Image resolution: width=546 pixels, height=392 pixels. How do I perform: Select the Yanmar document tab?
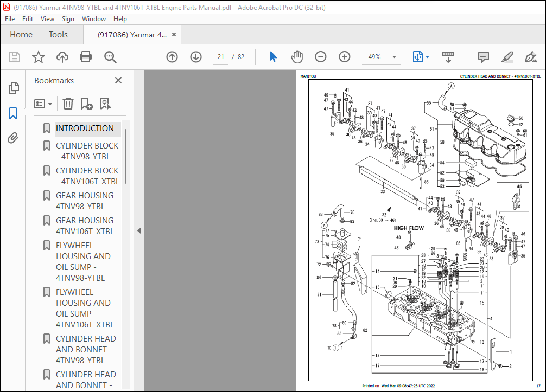(132, 35)
